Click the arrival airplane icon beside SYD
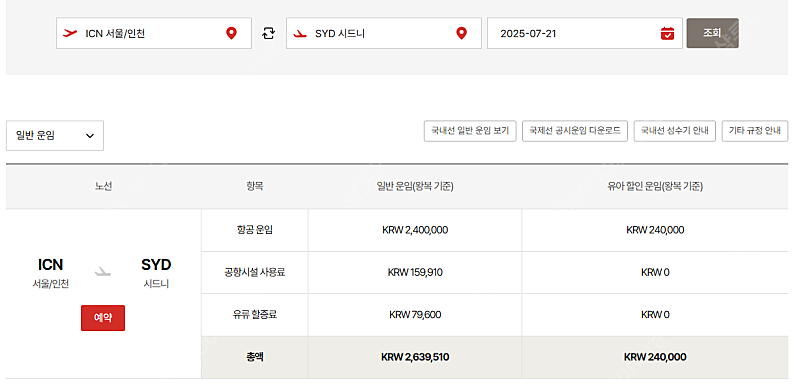This screenshot has width=800, height=384. [299, 34]
